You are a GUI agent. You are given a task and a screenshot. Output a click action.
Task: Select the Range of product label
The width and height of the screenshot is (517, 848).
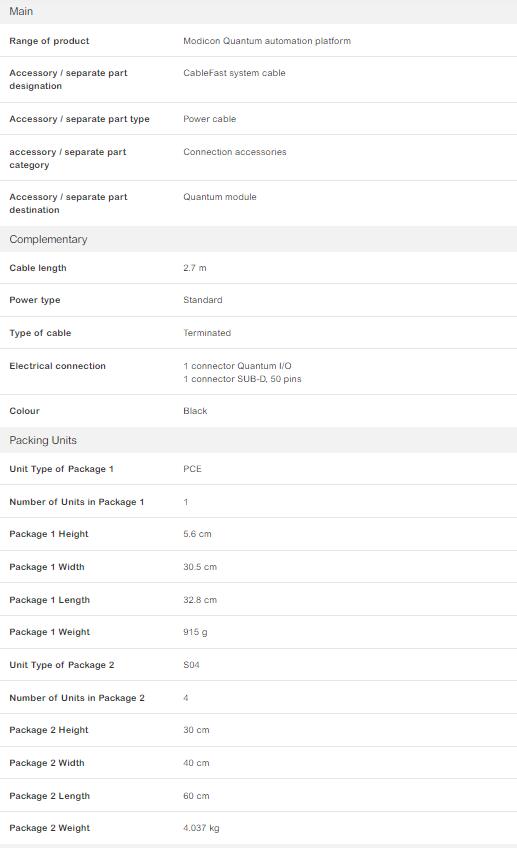(x=49, y=41)
